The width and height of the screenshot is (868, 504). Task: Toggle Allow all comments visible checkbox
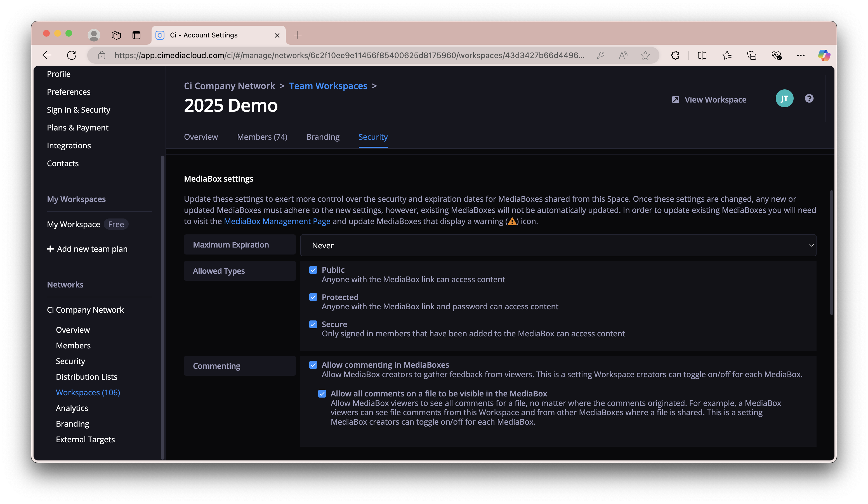(x=322, y=394)
